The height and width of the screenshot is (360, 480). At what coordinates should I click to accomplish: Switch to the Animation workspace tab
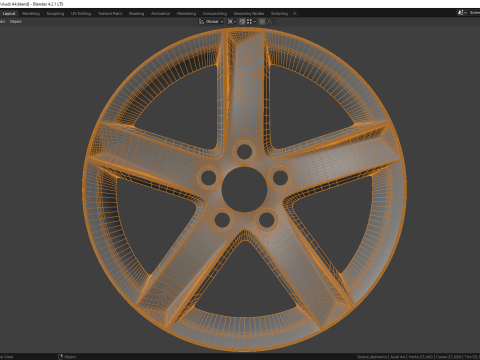click(161, 14)
